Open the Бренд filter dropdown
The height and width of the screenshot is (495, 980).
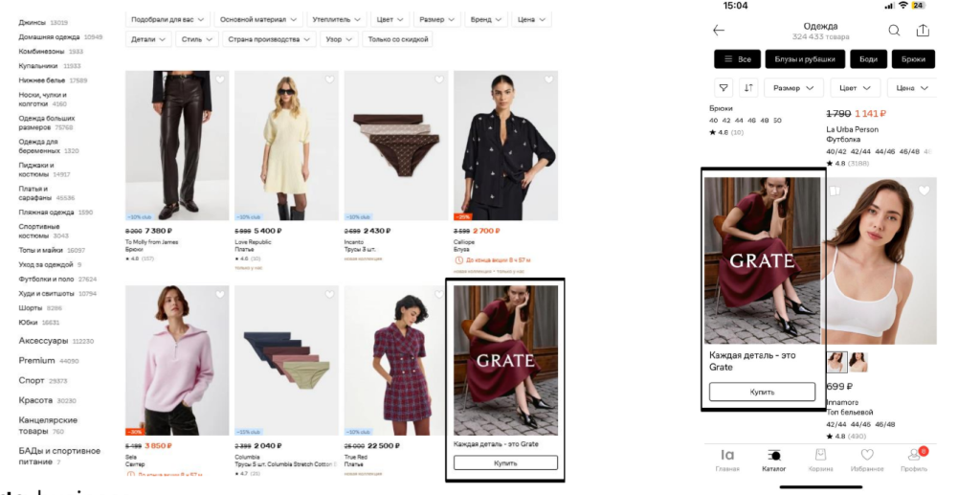pos(484,19)
